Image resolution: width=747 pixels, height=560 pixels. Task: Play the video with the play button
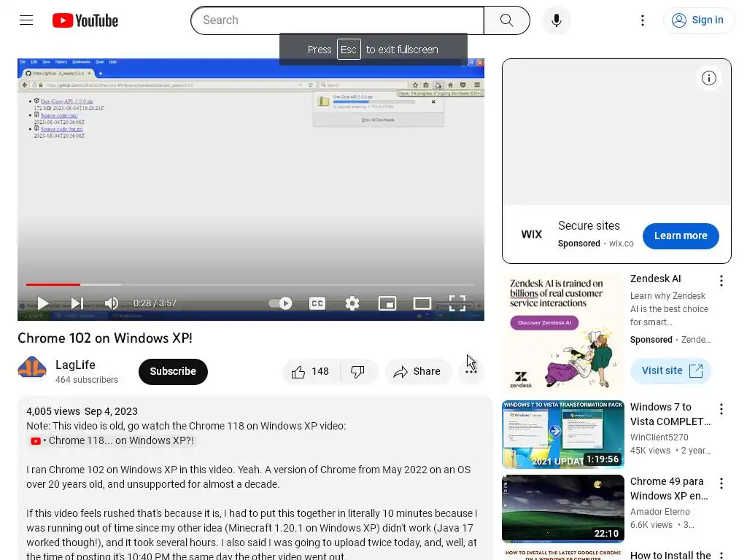tap(42, 303)
